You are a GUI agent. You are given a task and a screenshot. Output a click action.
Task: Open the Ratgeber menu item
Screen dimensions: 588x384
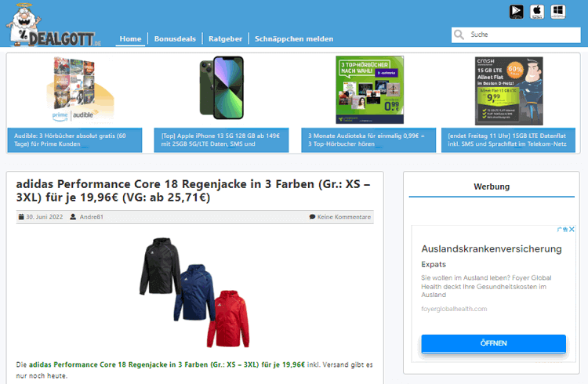pos(225,39)
